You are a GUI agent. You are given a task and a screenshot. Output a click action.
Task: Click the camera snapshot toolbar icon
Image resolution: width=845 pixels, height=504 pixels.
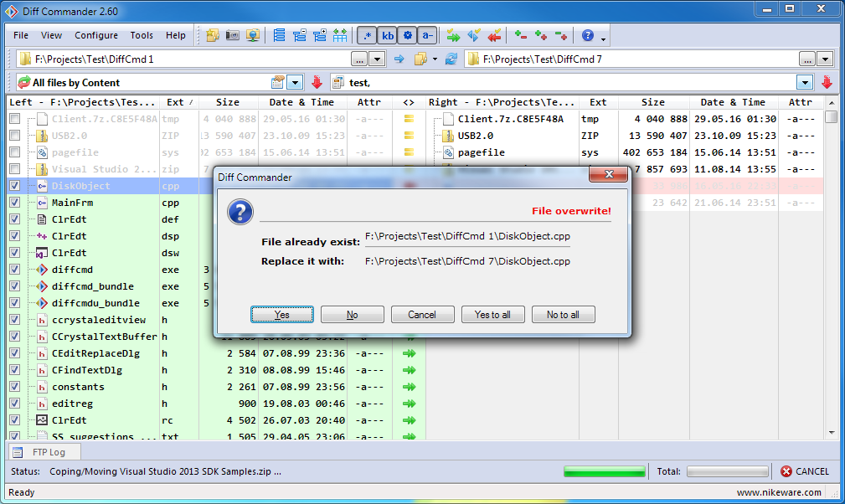[x=233, y=35]
